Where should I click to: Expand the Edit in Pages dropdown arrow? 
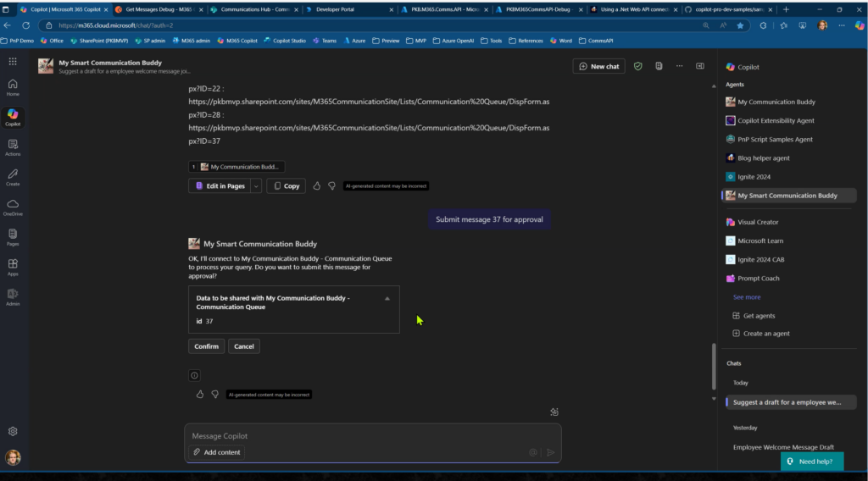click(x=256, y=185)
